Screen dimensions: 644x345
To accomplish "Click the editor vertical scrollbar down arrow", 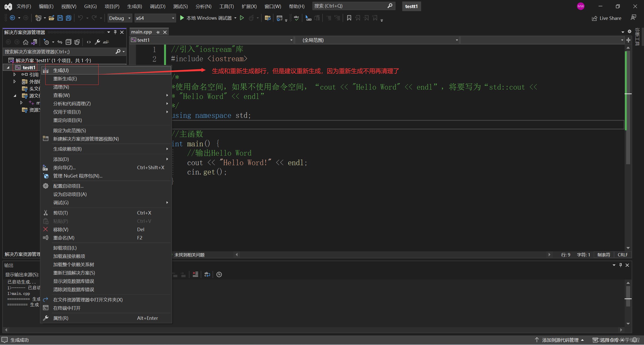I will [628, 248].
